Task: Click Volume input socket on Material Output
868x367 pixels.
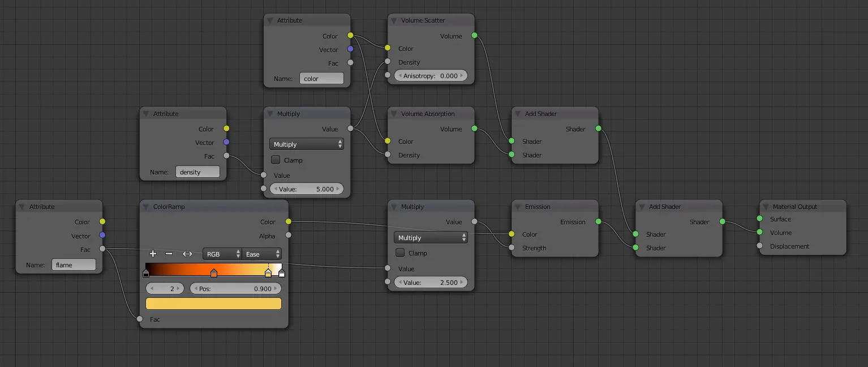Action: click(759, 232)
